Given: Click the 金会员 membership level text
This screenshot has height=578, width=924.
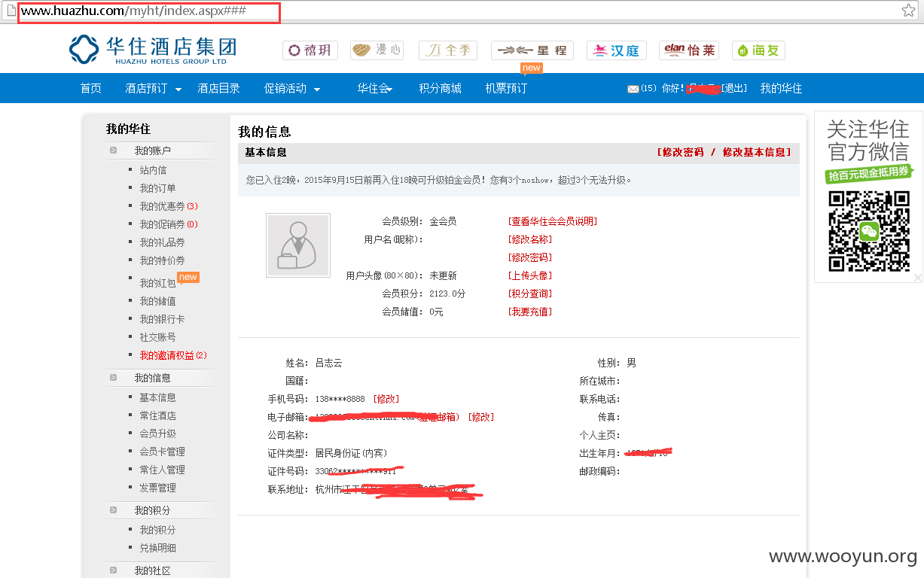Looking at the screenshot, I should [x=443, y=221].
